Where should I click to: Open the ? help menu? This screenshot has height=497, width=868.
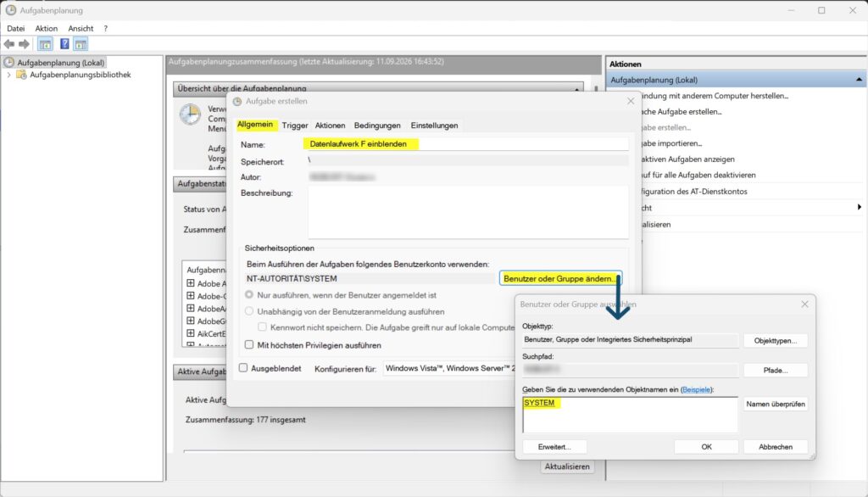pyautogui.click(x=105, y=28)
